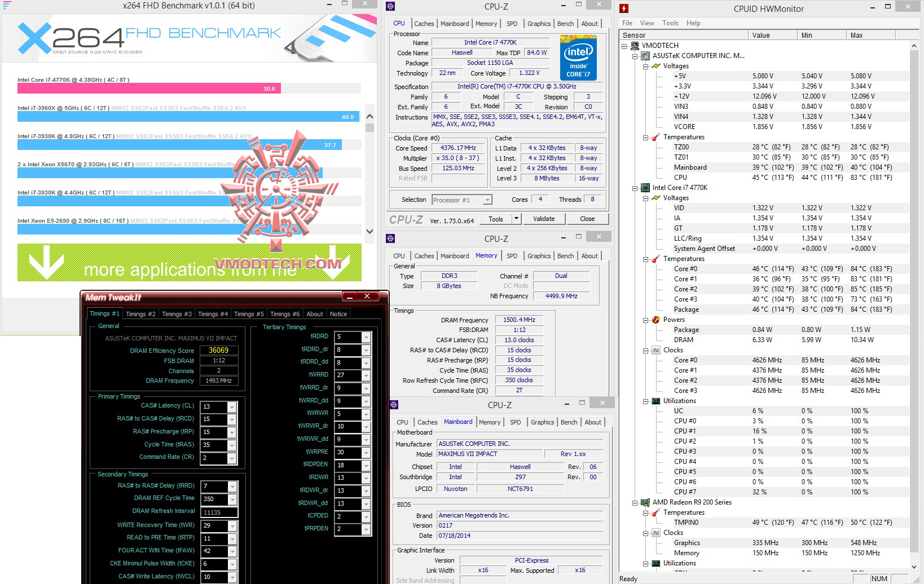Click the 'more applications' green banner
The width and height of the screenshot is (924, 584).
190,262
